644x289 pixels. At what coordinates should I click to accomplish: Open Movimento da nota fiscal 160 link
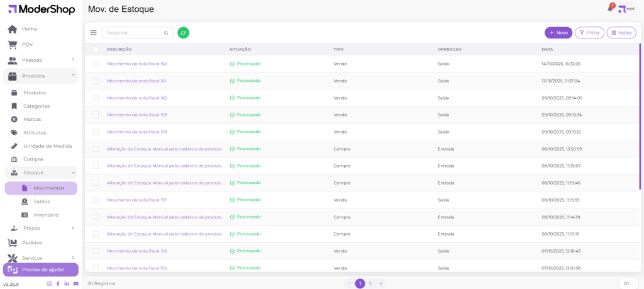[x=137, y=98]
